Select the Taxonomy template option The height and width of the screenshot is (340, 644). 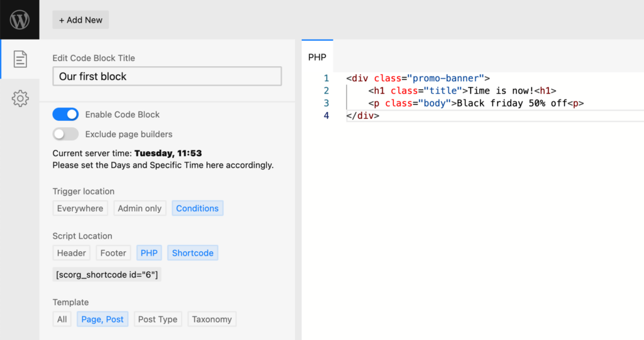[x=212, y=319]
